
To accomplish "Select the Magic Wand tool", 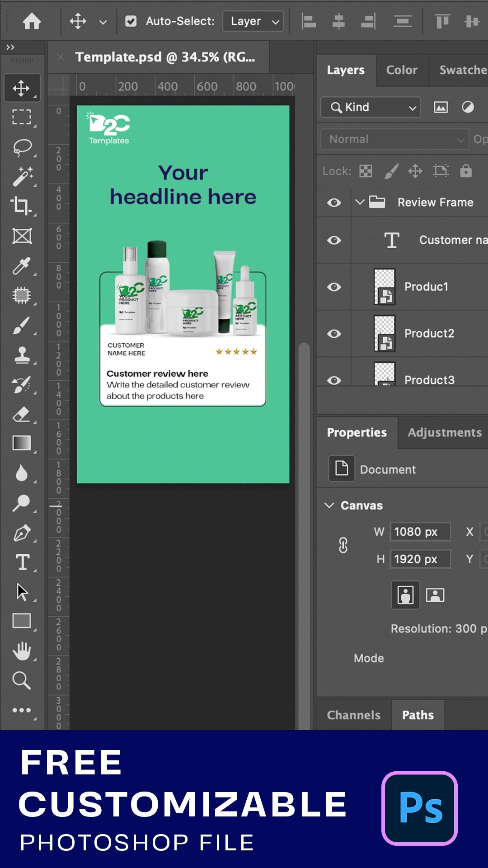I will coord(22,177).
